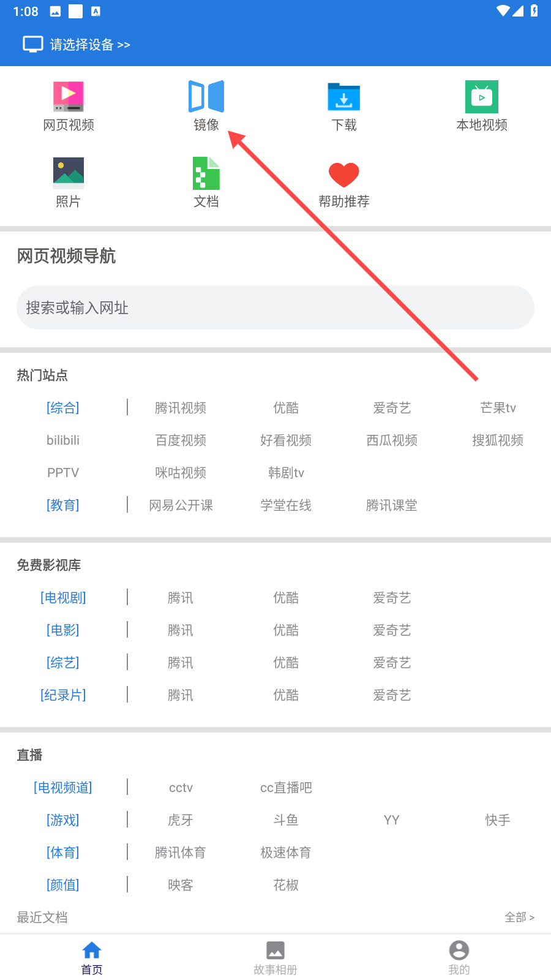Screen dimensions: 551x980
Task: Open 优酷 in the 热门站点 row
Action: point(286,408)
